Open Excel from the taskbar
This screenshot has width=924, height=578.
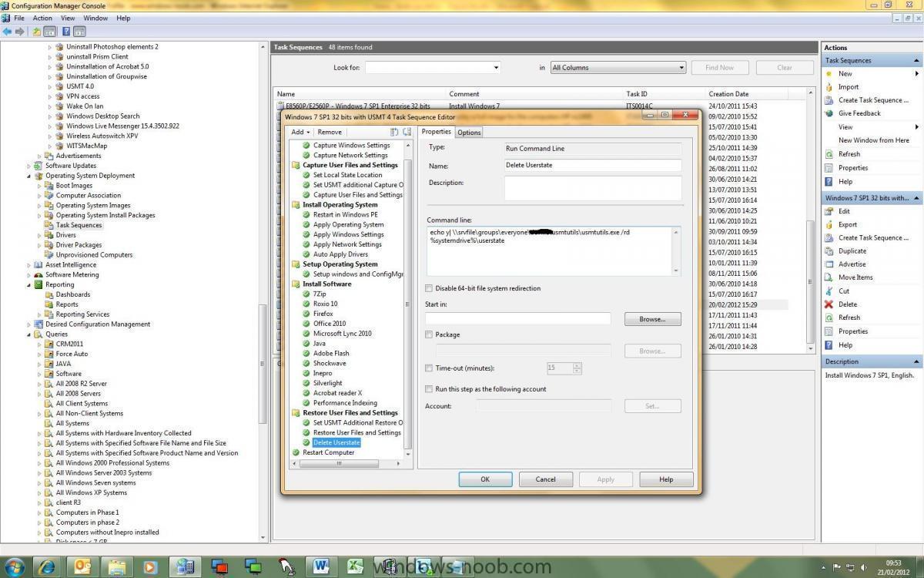point(356,566)
